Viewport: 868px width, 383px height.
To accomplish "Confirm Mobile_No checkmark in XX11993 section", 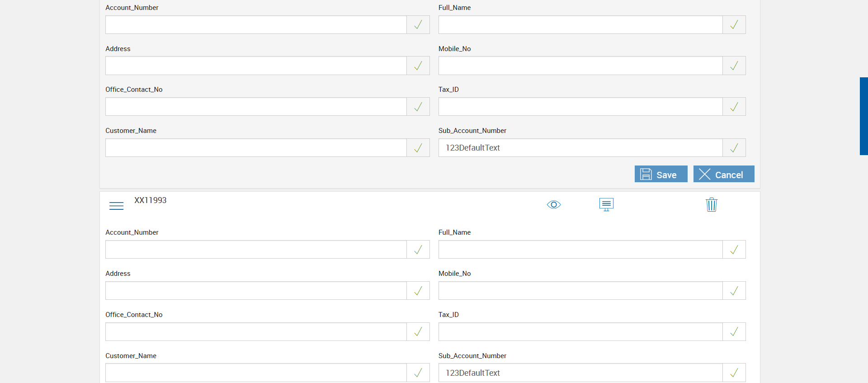I will [734, 291].
